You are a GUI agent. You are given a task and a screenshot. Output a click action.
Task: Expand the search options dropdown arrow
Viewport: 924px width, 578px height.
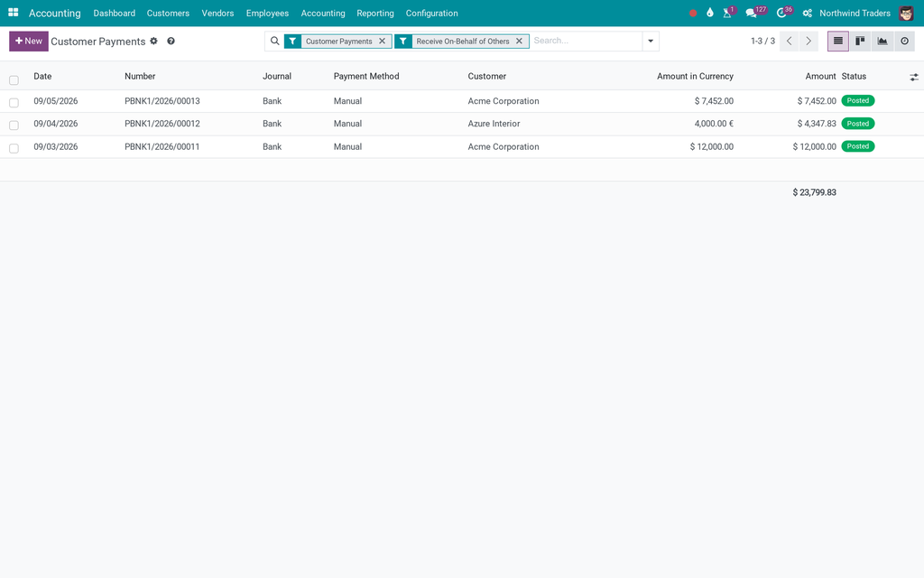(651, 42)
